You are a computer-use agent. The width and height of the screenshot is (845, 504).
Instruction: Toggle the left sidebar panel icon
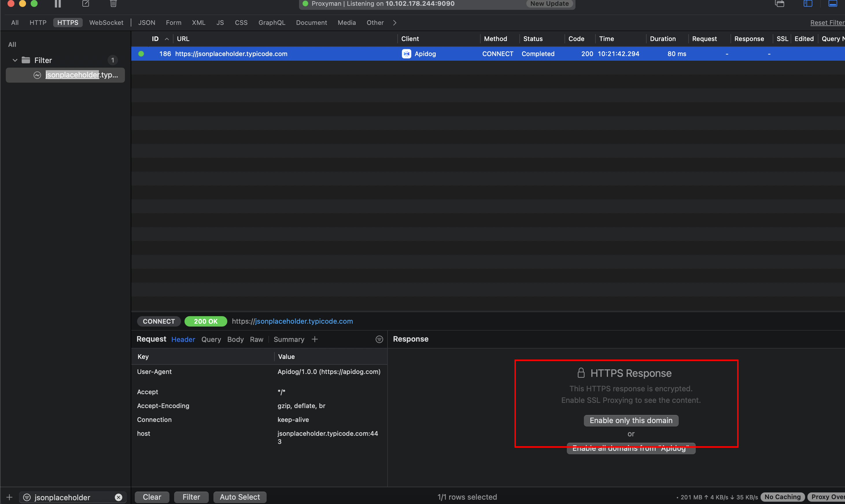point(808,4)
